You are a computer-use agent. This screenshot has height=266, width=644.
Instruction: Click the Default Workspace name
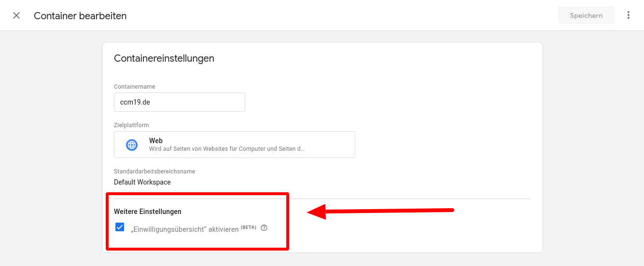142,182
